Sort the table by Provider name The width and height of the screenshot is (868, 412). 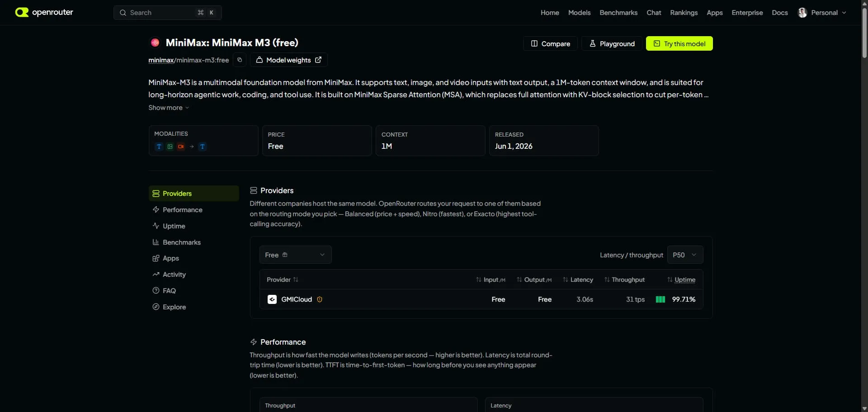coord(283,279)
